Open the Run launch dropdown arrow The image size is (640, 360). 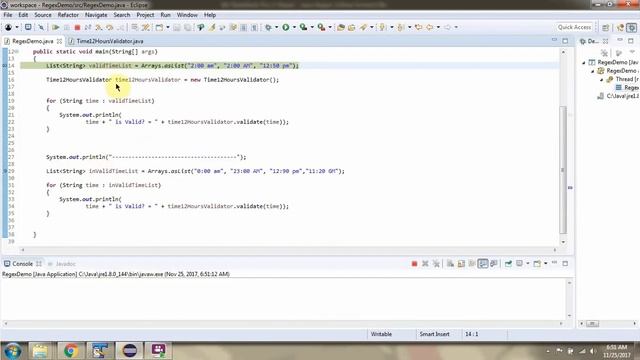tap(294, 27)
